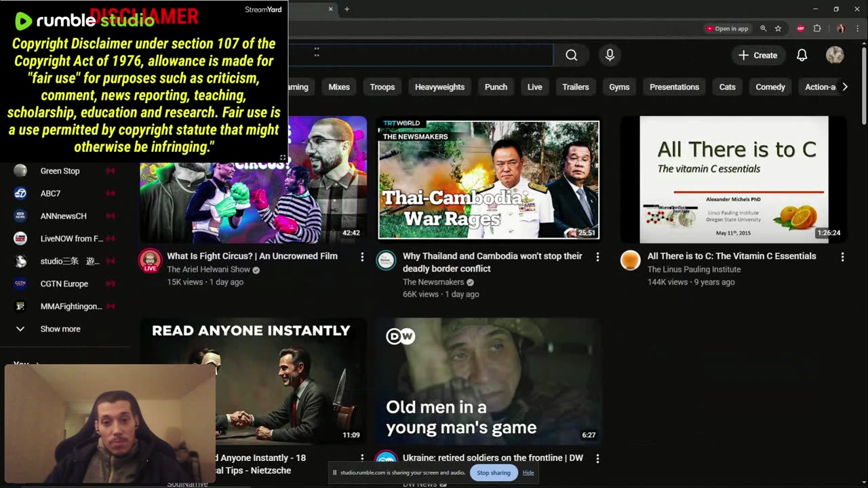
Task: Select the Trailers chip
Action: tap(576, 87)
